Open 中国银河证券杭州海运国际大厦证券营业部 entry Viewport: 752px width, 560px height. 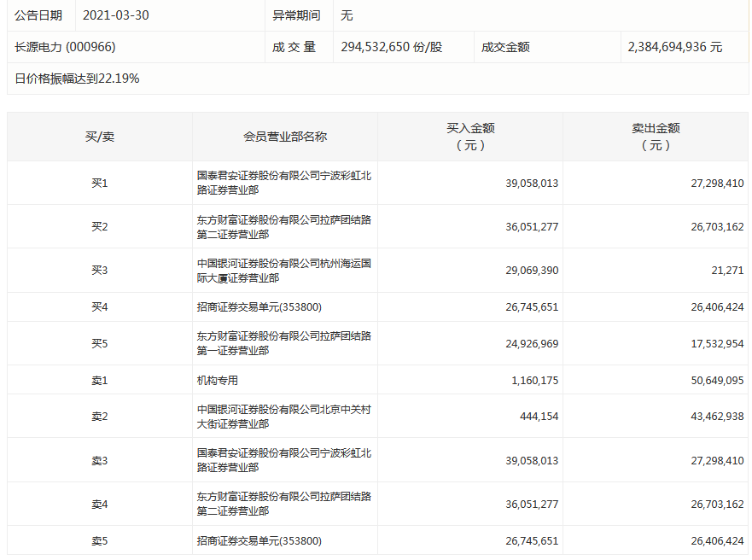pos(283,271)
